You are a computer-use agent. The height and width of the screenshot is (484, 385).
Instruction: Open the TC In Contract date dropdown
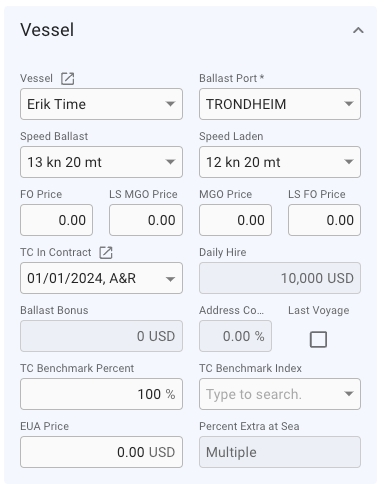(x=101, y=278)
